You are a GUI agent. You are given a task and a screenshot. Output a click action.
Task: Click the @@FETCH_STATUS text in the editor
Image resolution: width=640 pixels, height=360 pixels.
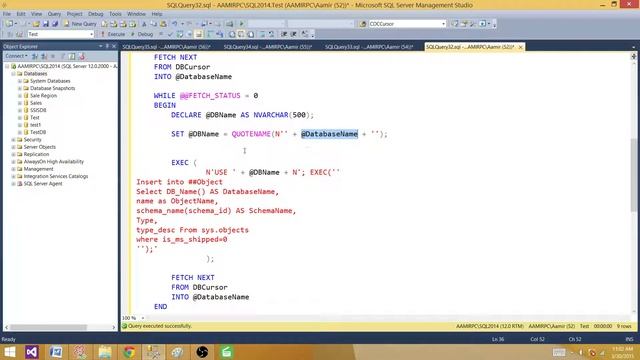[210, 96]
